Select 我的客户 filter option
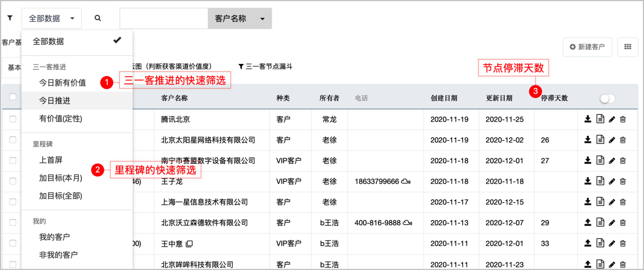 [x=77, y=237]
